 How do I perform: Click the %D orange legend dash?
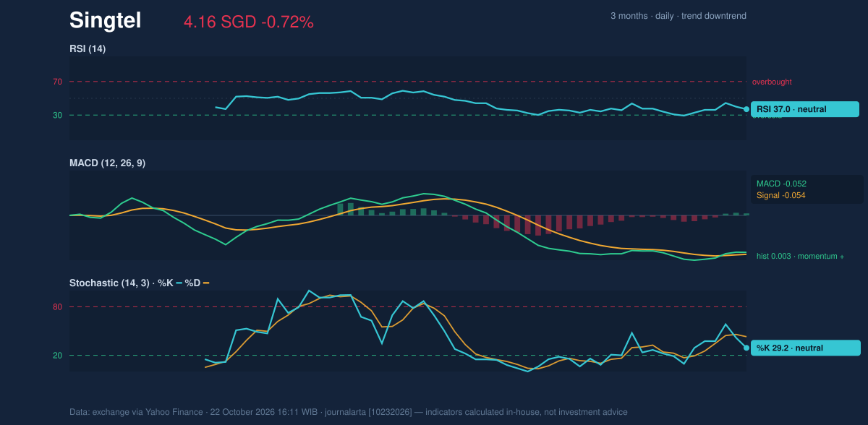(x=205, y=283)
